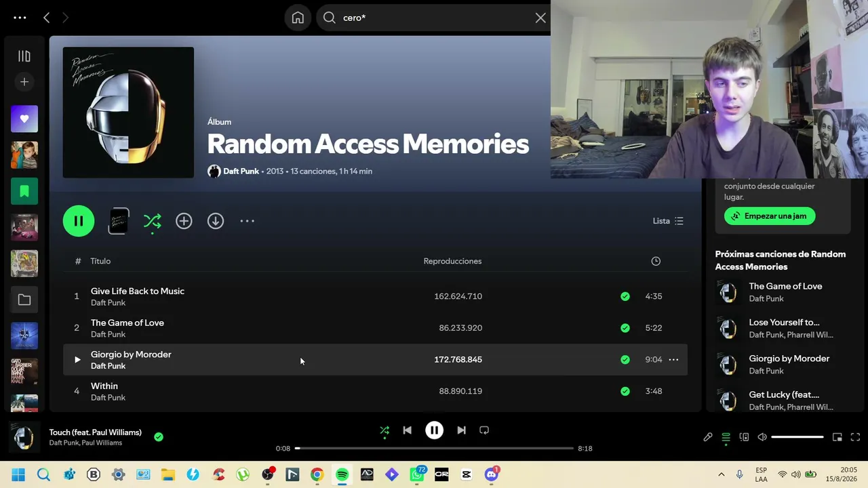Viewport: 868px width, 488px height.
Task: Choose 'Lose Yourself to...' in the upcoming queue
Action: (x=784, y=323)
